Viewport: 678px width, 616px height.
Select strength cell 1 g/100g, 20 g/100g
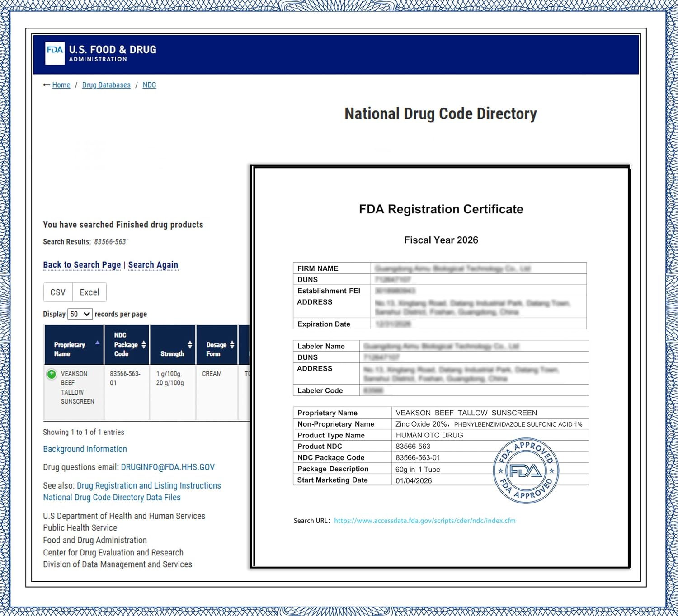173,392
